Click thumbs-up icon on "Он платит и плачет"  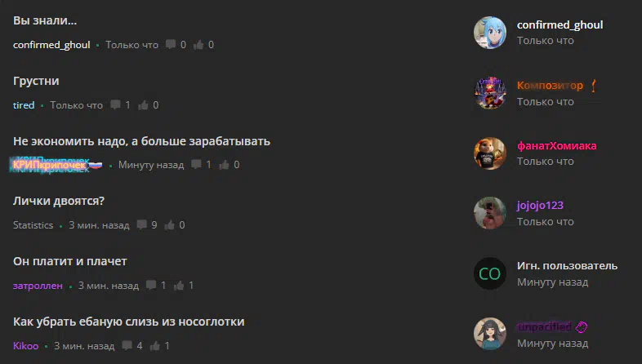(x=179, y=286)
